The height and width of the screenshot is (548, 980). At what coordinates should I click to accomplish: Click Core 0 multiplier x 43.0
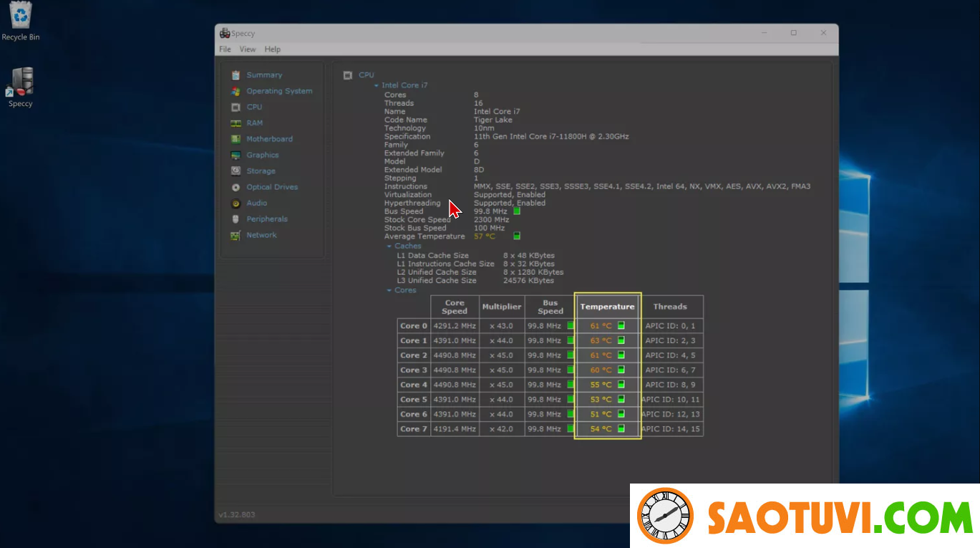[501, 326]
